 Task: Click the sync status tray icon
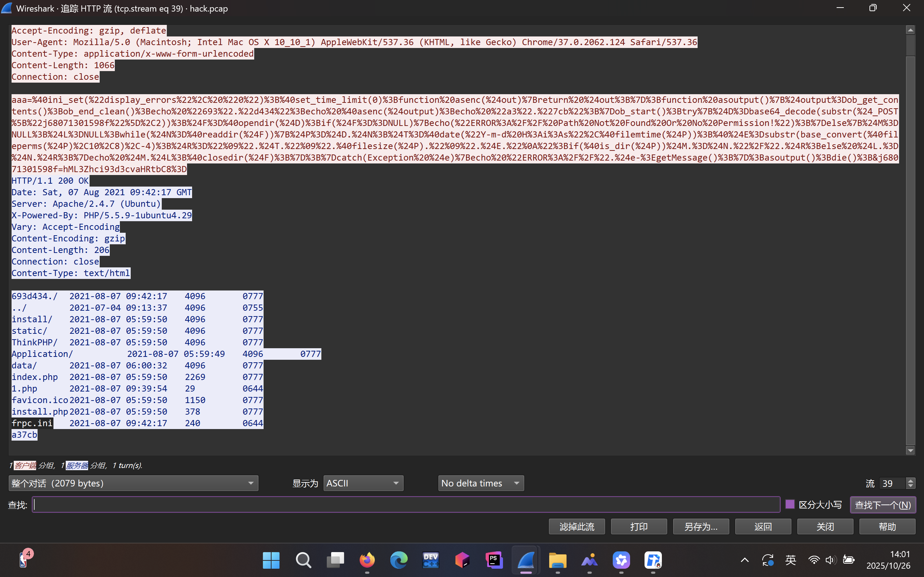pyautogui.click(x=768, y=560)
